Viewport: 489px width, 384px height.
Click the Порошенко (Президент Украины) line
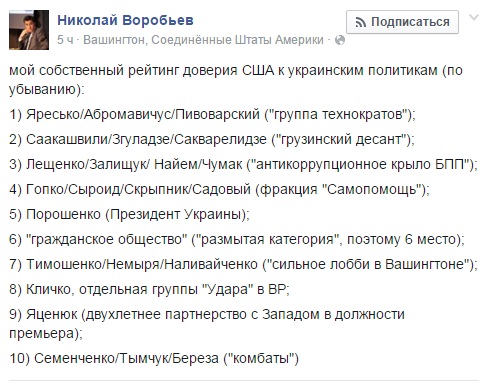click(129, 214)
